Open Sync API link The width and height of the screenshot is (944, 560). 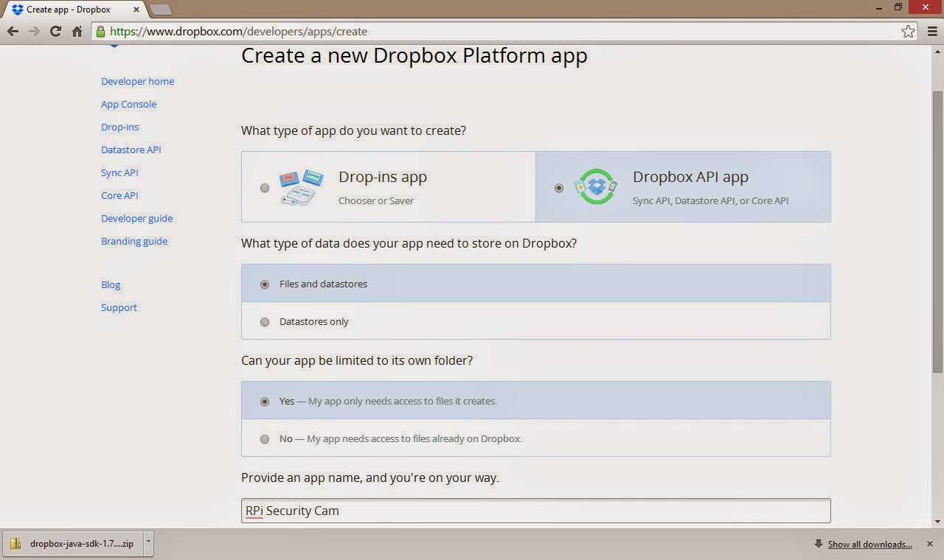[x=119, y=172]
